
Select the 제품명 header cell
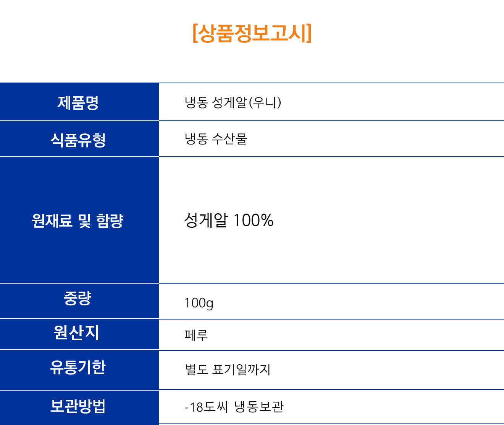coord(79,102)
